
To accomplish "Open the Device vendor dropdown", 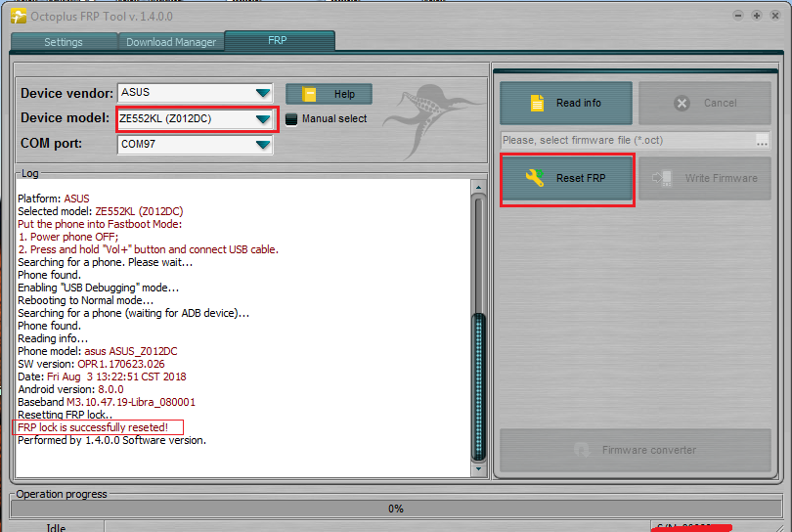I will coord(263,93).
